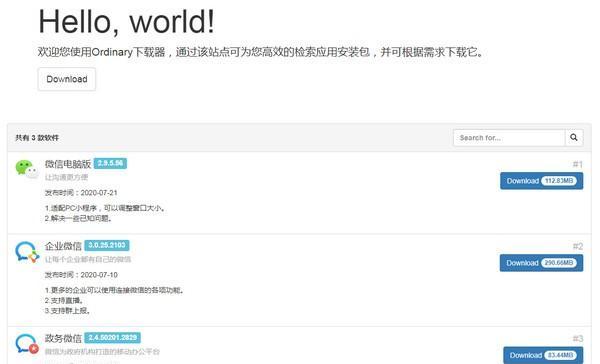
Task: Click the Hello, world! heading
Action: point(127,22)
